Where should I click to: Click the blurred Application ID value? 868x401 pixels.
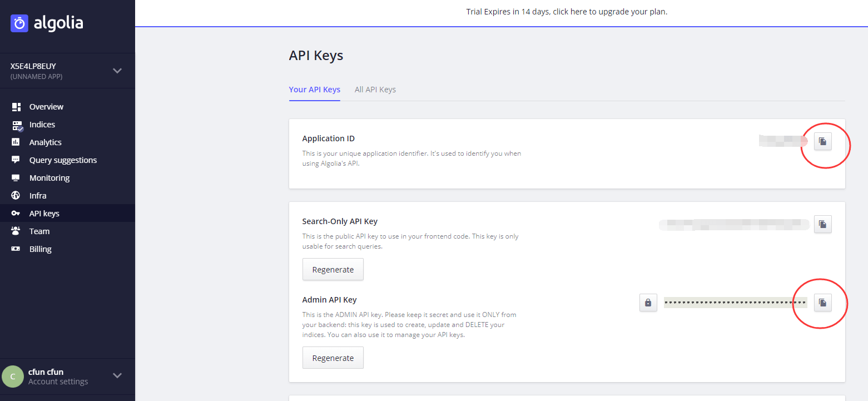coord(783,141)
